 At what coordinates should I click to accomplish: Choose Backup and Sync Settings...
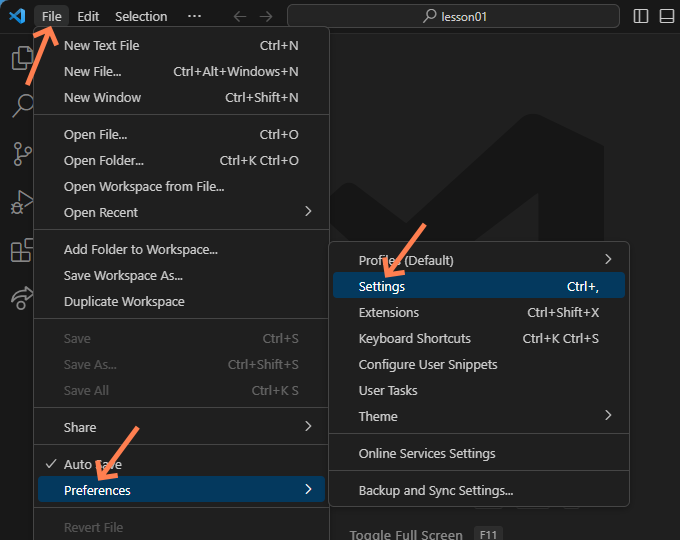(x=479, y=490)
